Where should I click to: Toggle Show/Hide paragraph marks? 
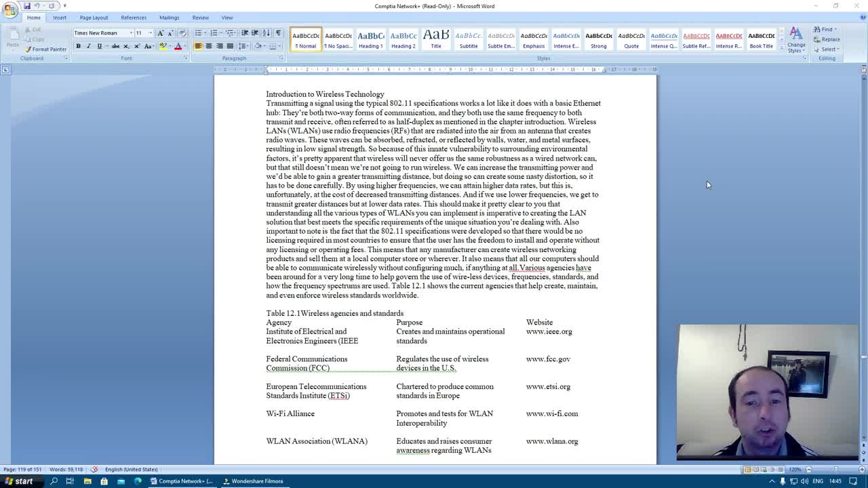click(278, 33)
